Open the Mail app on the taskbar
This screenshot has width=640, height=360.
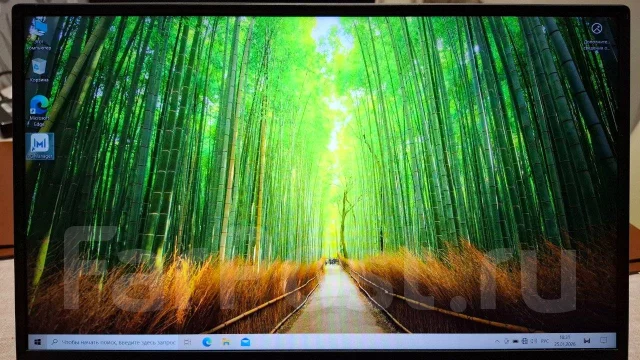(x=245, y=342)
